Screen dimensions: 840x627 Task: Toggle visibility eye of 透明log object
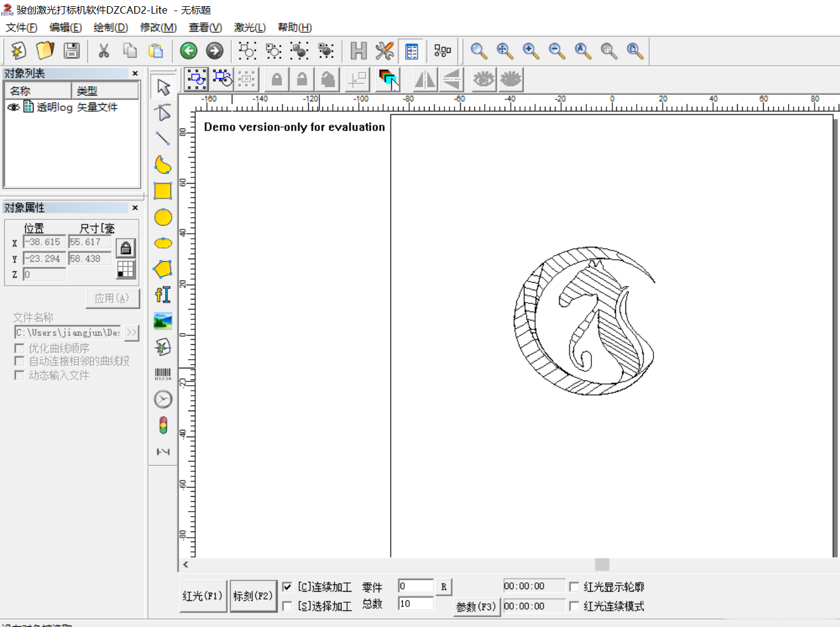tap(13, 107)
